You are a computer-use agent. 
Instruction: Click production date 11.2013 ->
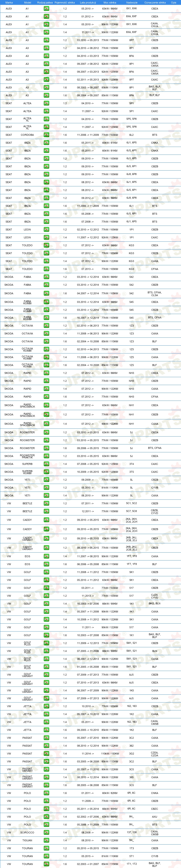[x=88, y=596]
